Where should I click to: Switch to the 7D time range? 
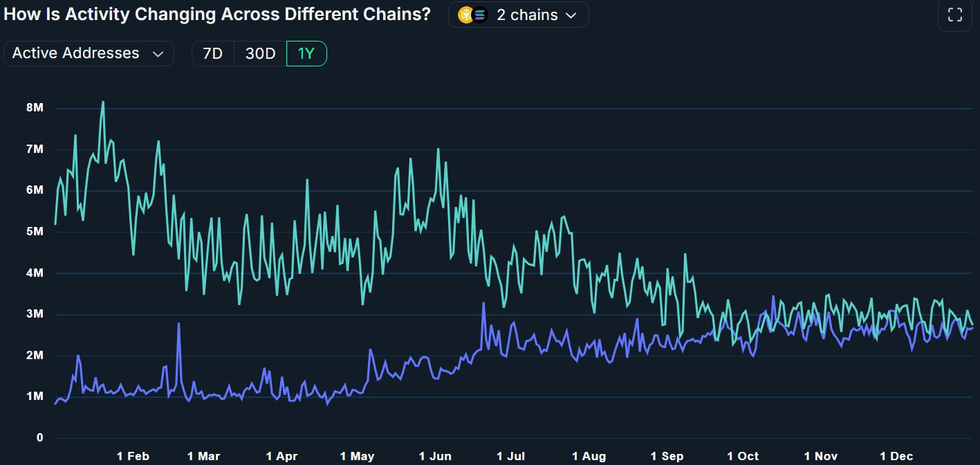coord(212,54)
